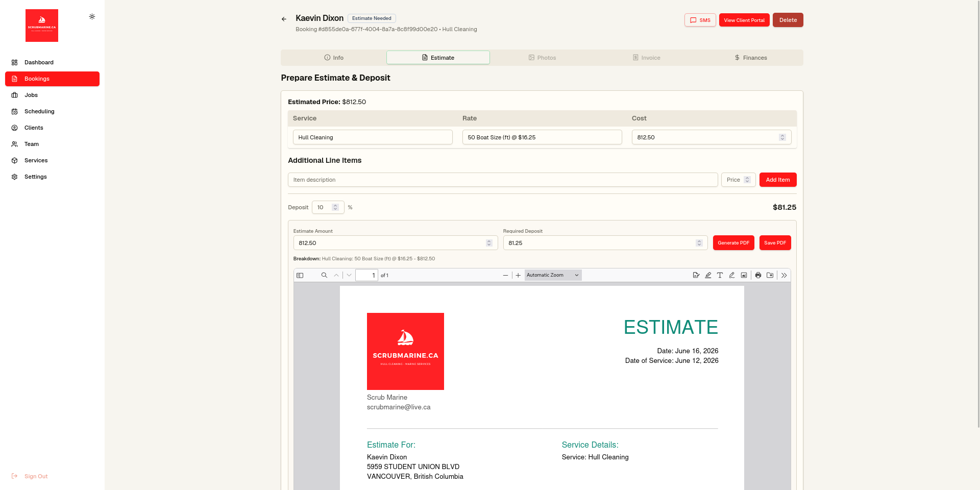
Task: Click the Add Item button
Action: click(778, 180)
